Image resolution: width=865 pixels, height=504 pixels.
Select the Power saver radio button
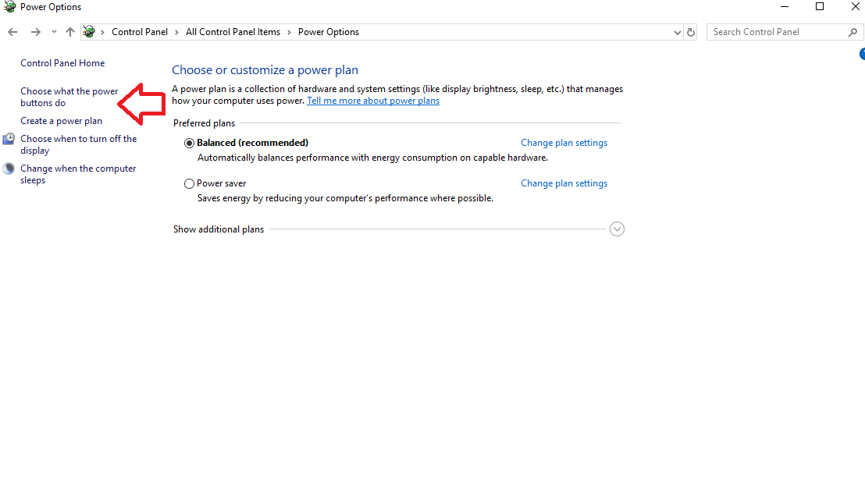189,183
